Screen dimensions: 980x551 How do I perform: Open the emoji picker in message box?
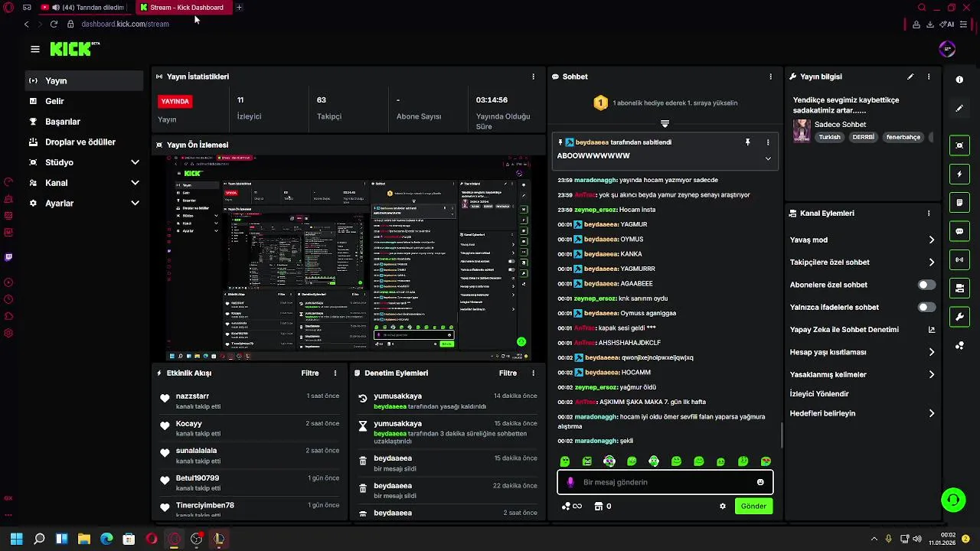tap(760, 482)
